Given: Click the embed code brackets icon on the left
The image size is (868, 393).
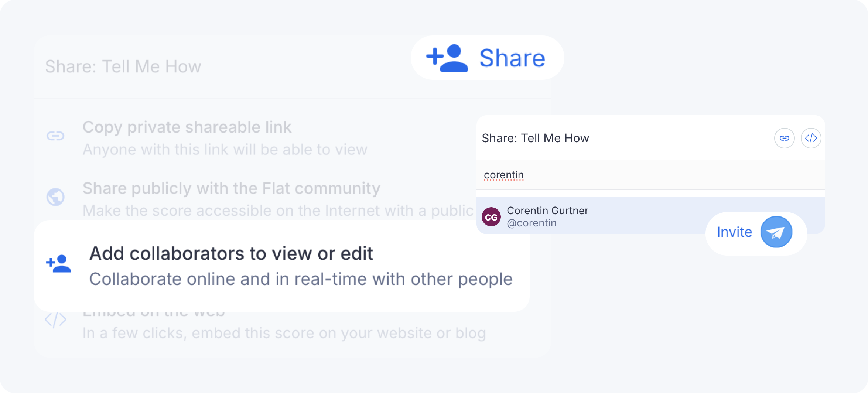Looking at the screenshot, I should pos(55,320).
